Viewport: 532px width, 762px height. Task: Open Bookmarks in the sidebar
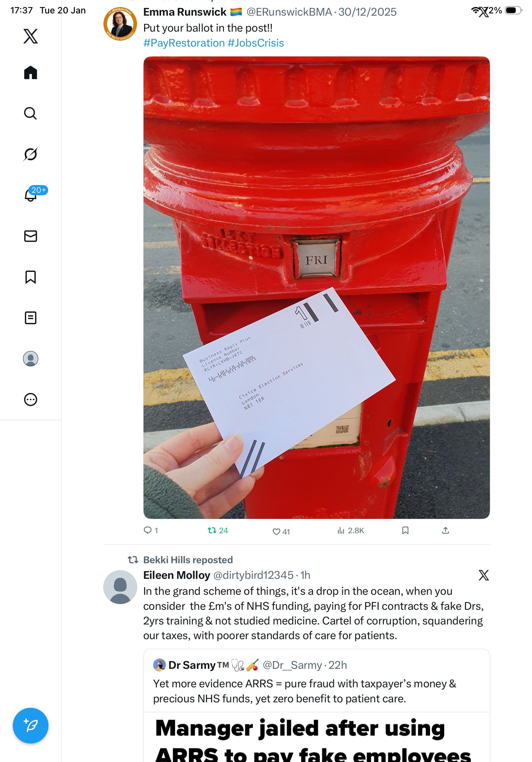pyautogui.click(x=31, y=277)
